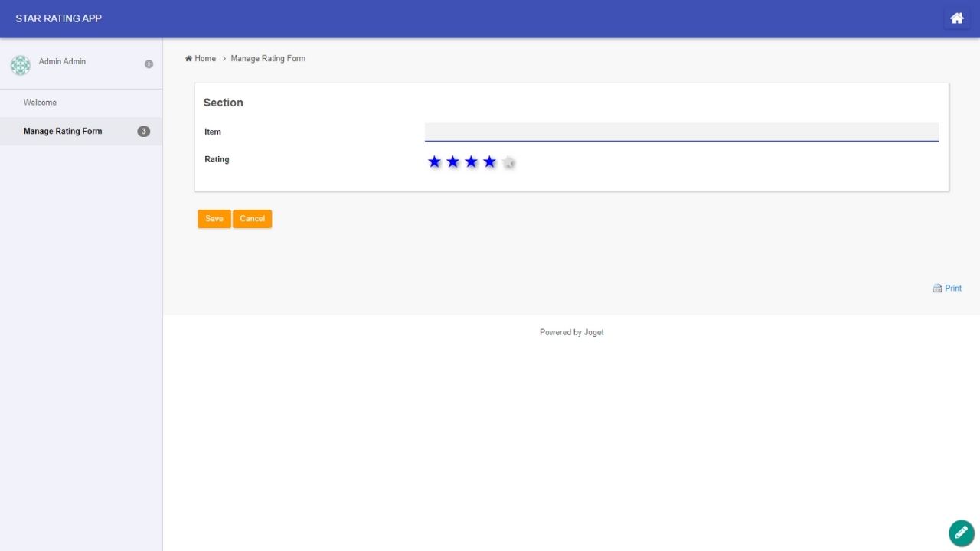This screenshot has width=980, height=551.
Task: Expand the user menu beside Admin Admin
Action: pos(149,64)
